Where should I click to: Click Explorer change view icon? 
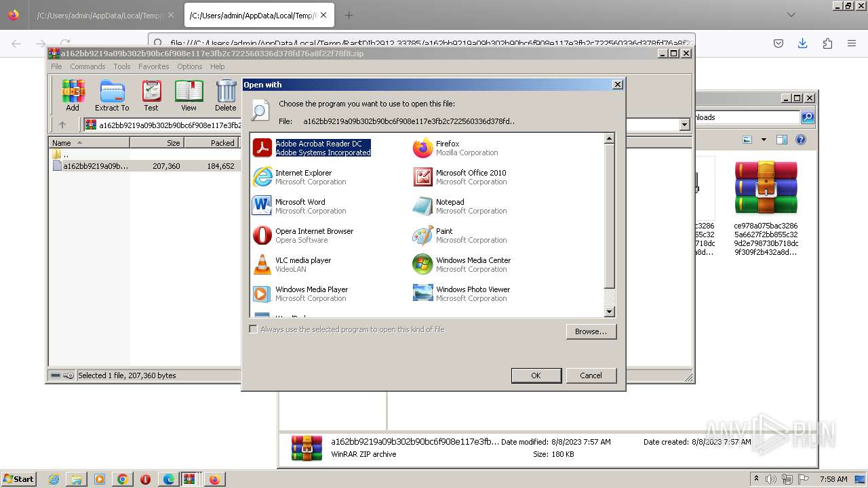[x=747, y=140]
